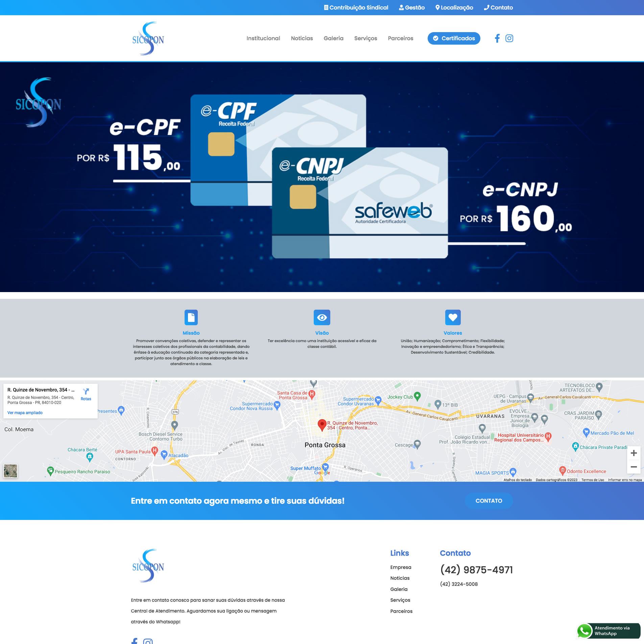Click Mercado Pão de Mel marker
The image size is (644, 644).
pyautogui.click(x=586, y=432)
